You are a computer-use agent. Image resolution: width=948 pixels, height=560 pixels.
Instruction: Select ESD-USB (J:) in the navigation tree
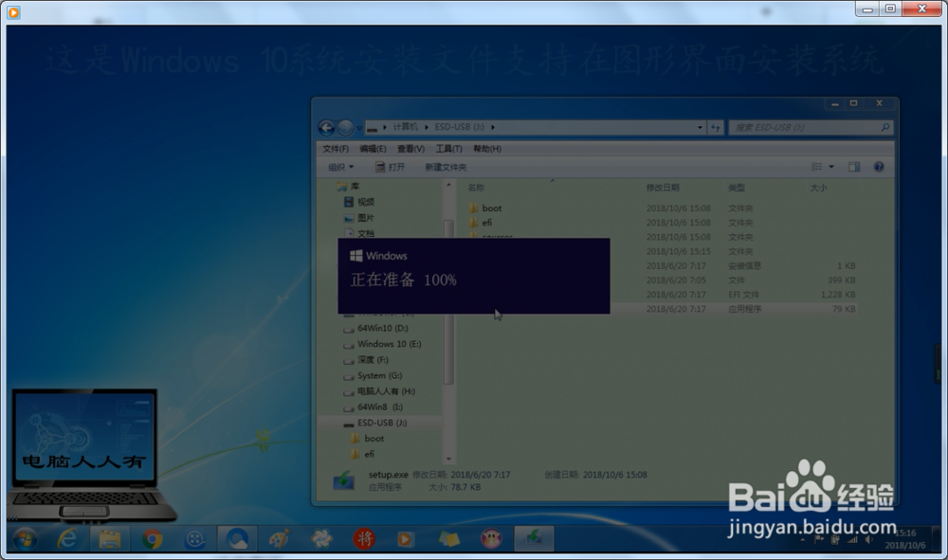(x=375, y=423)
